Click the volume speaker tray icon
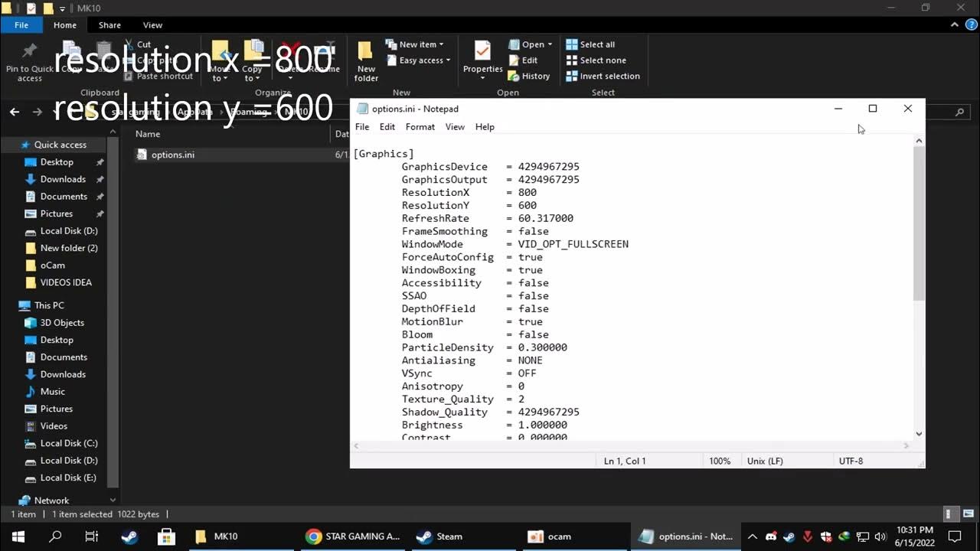 click(x=880, y=536)
